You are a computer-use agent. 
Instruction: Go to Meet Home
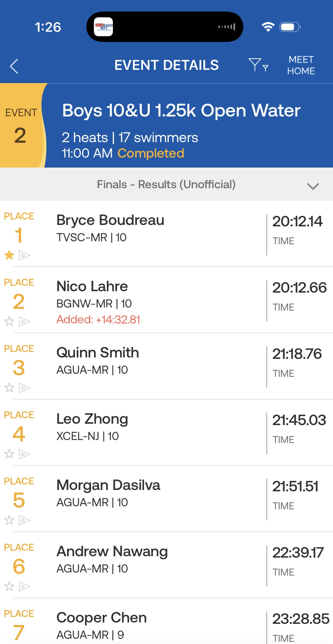[x=301, y=65]
